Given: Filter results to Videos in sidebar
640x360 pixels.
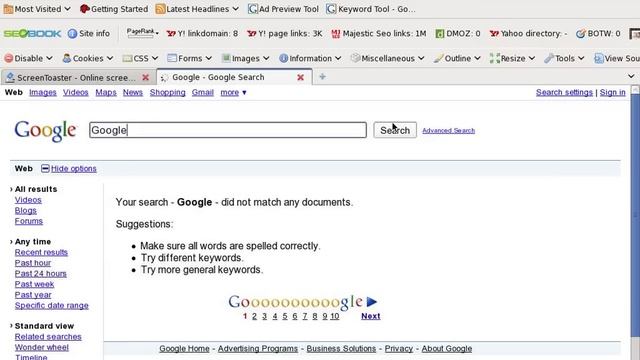Looking at the screenshot, I should [28, 200].
